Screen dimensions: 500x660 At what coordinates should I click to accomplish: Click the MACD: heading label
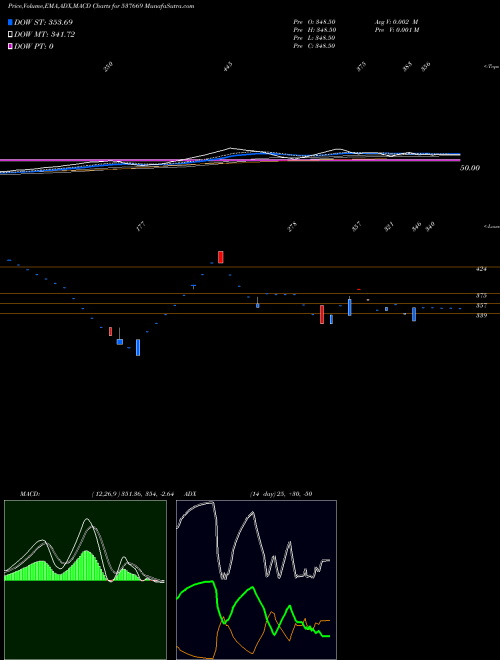pyautogui.click(x=30, y=493)
